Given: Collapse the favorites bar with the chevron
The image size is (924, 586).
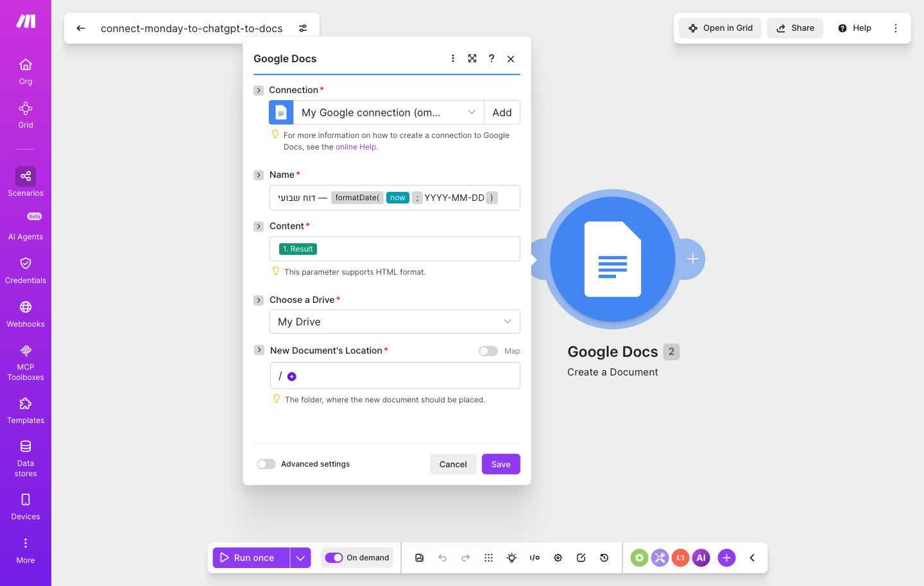Looking at the screenshot, I should click(752, 558).
